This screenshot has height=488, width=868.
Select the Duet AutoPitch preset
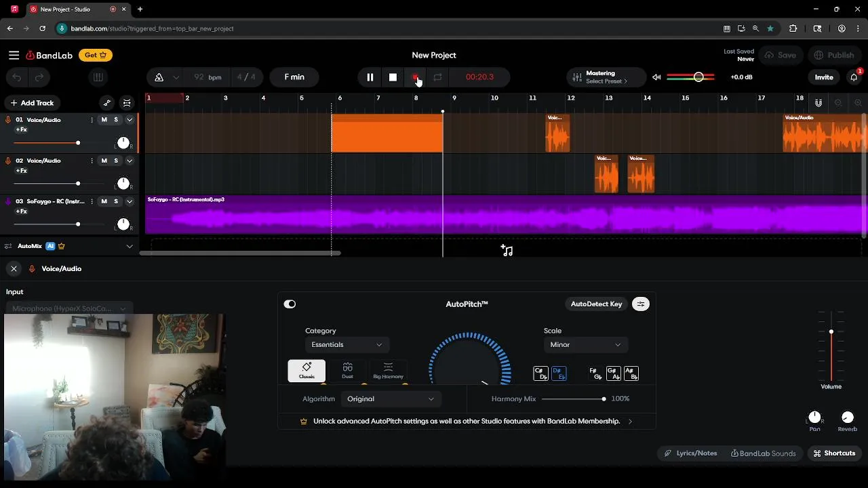(x=347, y=371)
